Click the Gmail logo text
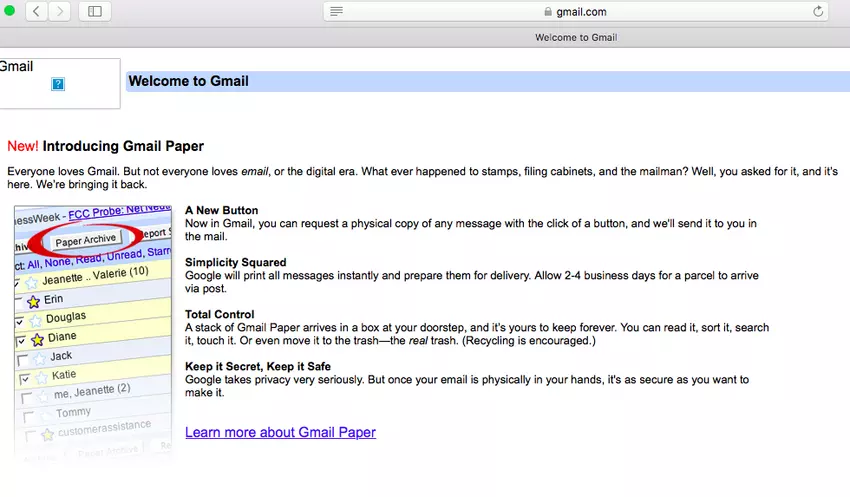 tap(16, 67)
